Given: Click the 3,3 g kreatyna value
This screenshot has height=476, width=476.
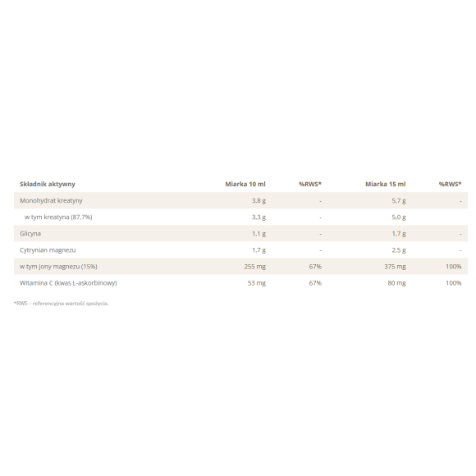Looking at the screenshot, I should click(259, 217).
